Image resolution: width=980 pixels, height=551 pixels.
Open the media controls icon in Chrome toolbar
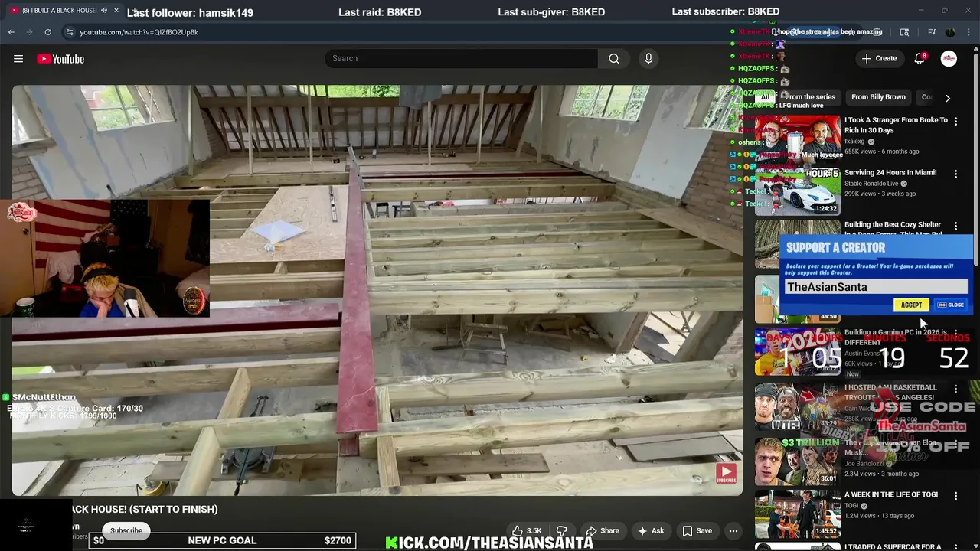(932, 32)
